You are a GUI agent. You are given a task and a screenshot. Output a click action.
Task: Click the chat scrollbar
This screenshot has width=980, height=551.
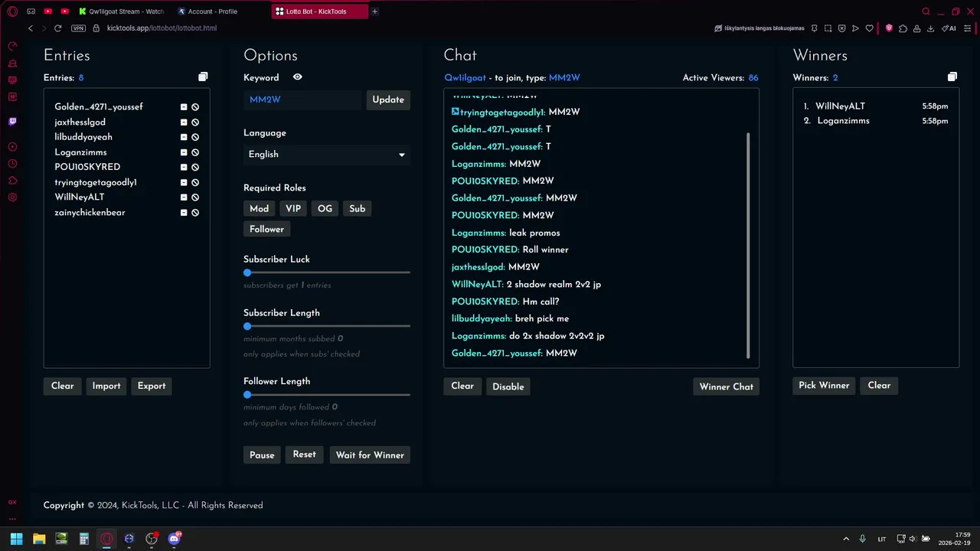748,245
